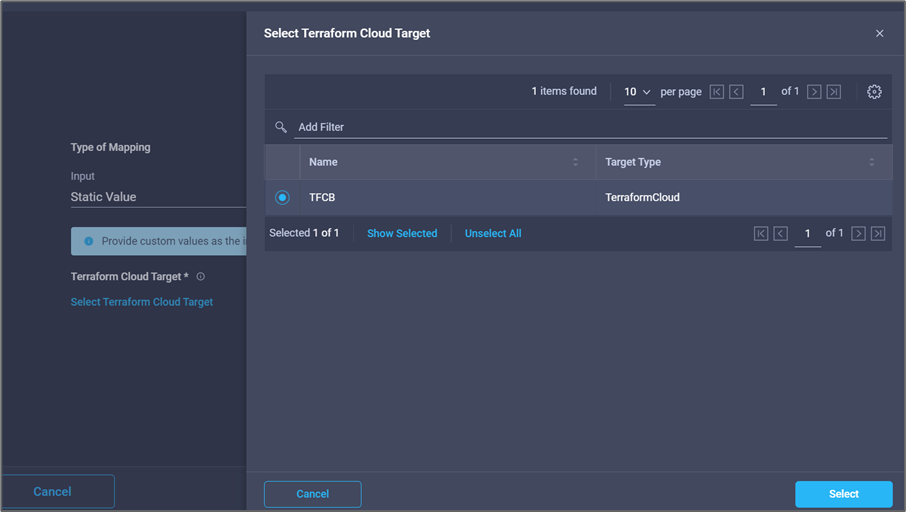Open table settings gear icon

874,92
